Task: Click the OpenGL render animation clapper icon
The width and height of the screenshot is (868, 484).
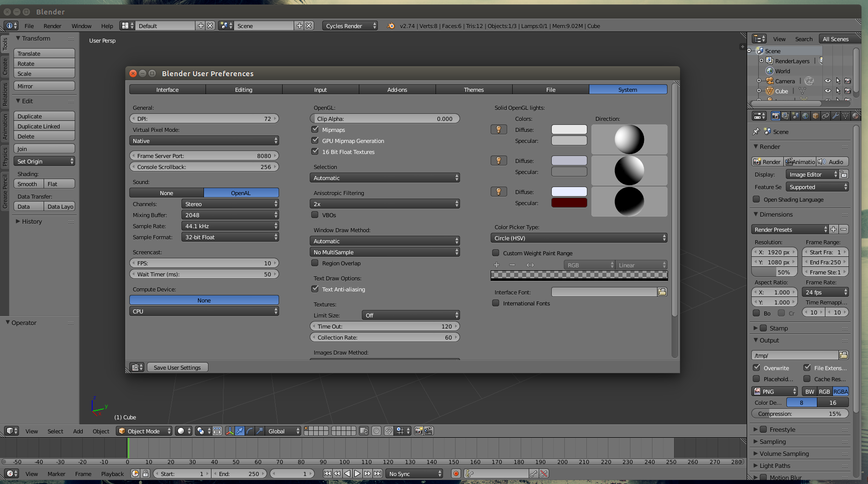Action: (x=428, y=431)
